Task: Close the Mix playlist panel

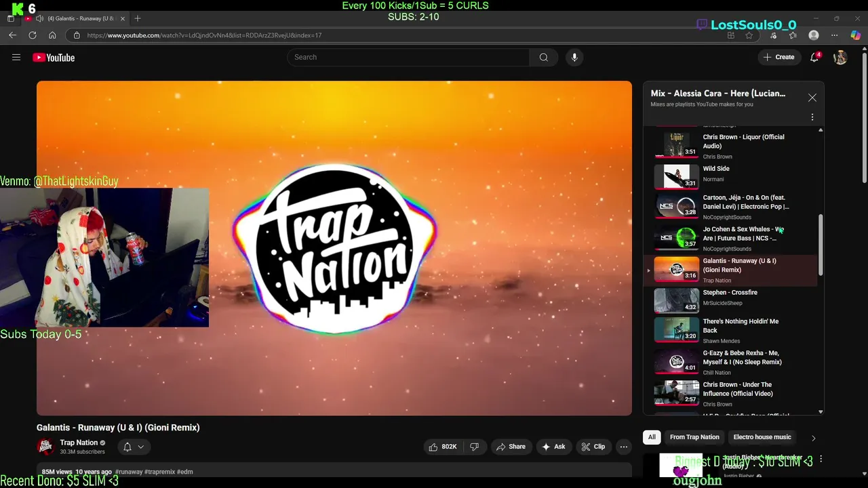Action: 812,98
